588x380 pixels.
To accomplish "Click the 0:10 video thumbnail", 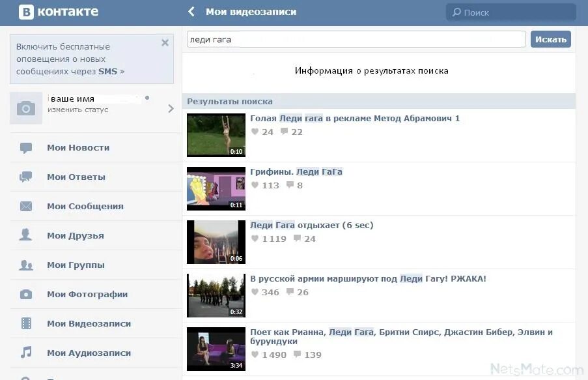I will click(x=216, y=135).
